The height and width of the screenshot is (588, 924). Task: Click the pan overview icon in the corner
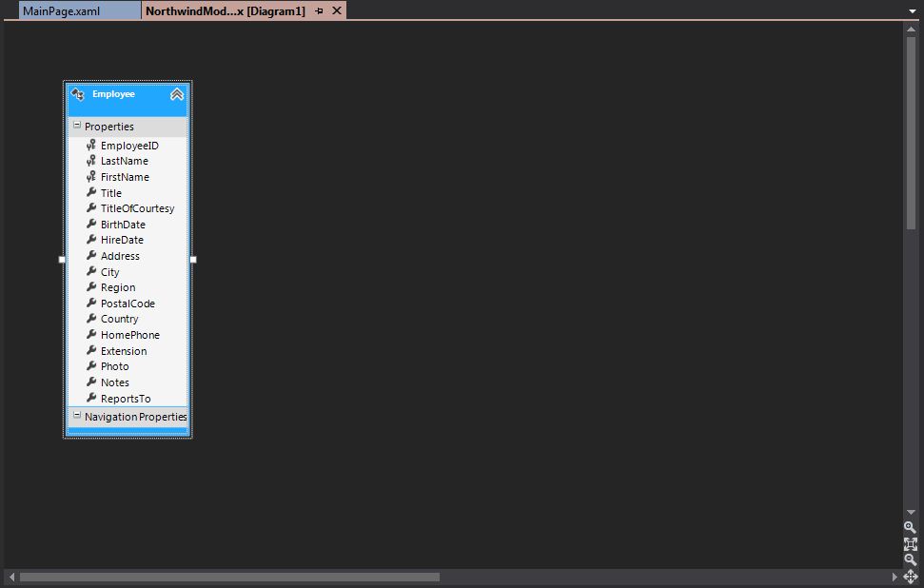910,576
